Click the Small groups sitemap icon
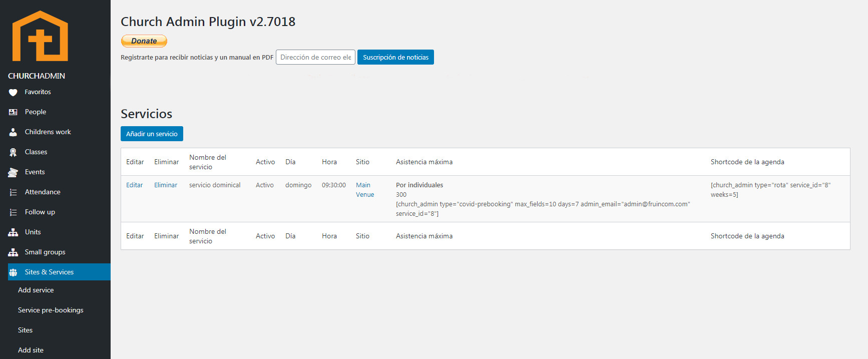The width and height of the screenshot is (868, 359). 13,252
